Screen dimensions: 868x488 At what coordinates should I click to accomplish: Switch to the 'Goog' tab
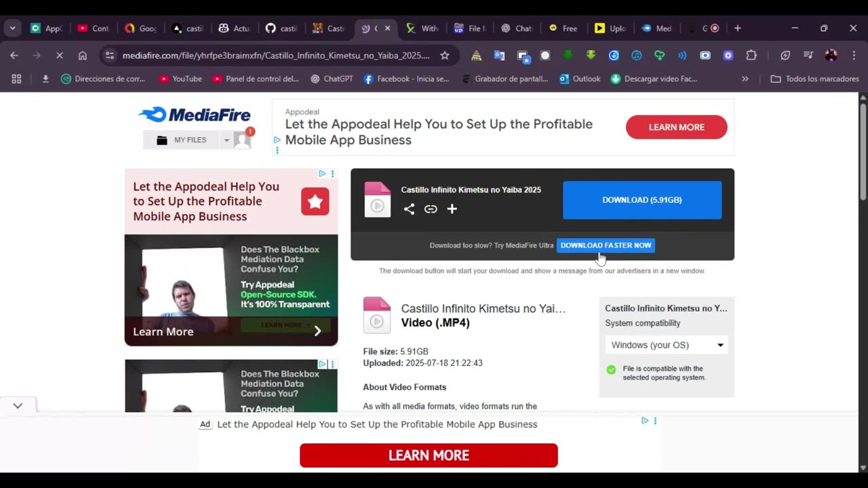click(140, 28)
